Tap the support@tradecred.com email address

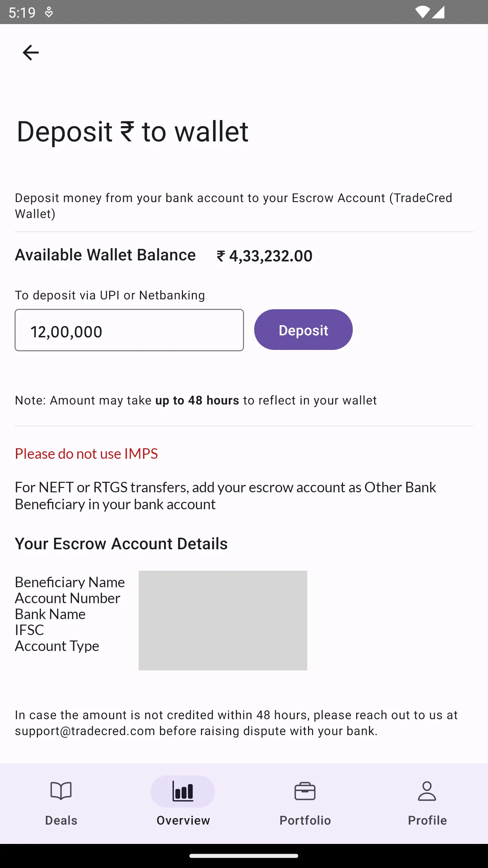click(85, 731)
